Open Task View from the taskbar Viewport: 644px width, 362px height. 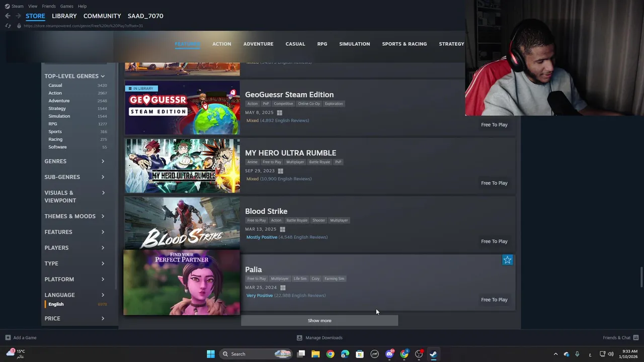(x=301, y=354)
